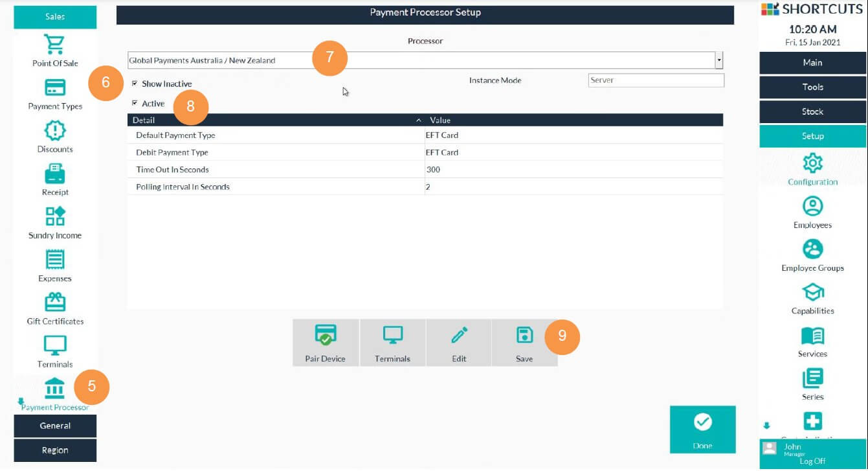This screenshot has width=868, height=471.
Task: Click the Time Out value 300
Action: 433,170
